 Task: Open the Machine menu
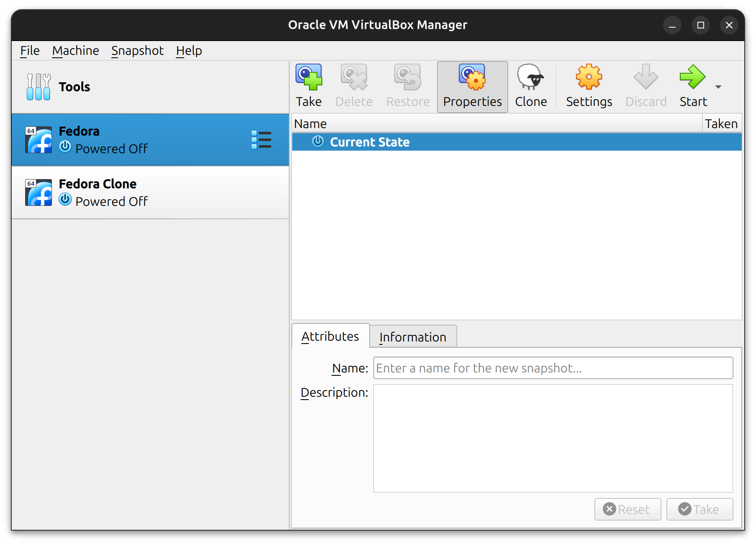tap(75, 50)
